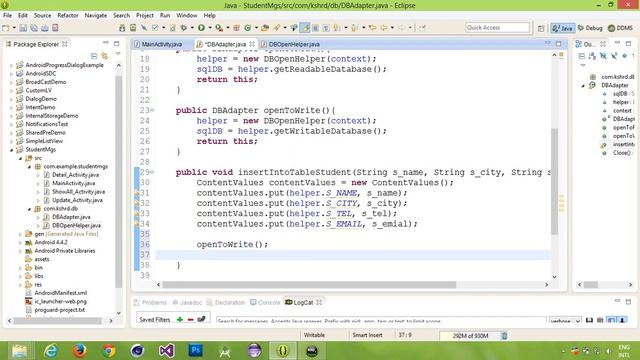Toggle Block Selection Mode toolbar icon
Image resolution: width=640 pixels, height=360 pixels.
(x=316, y=28)
